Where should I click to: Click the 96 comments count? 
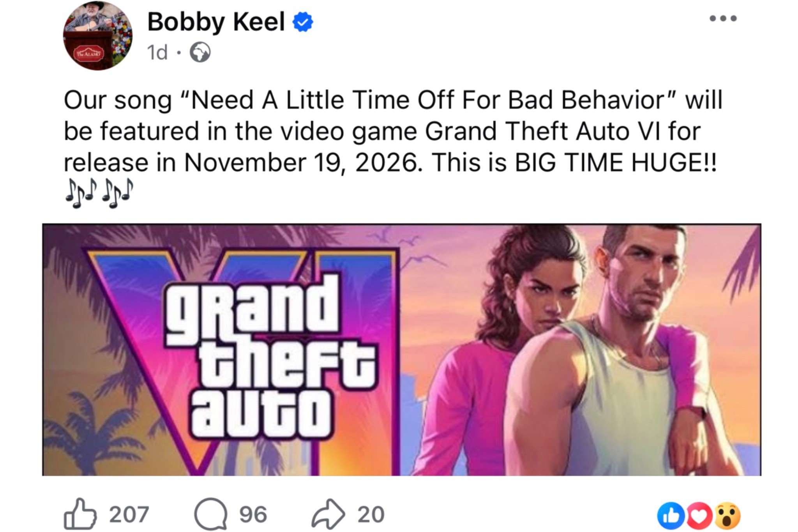tap(253, 514)
